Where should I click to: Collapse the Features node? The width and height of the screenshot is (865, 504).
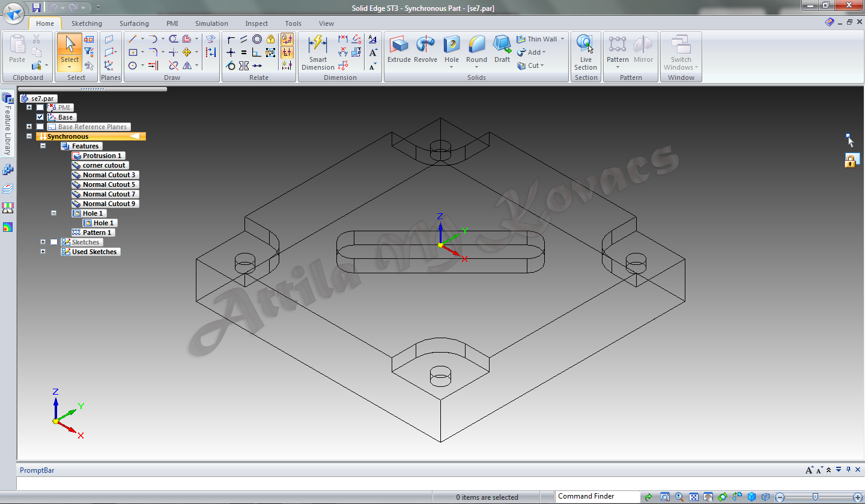click(x=43, y=146)
